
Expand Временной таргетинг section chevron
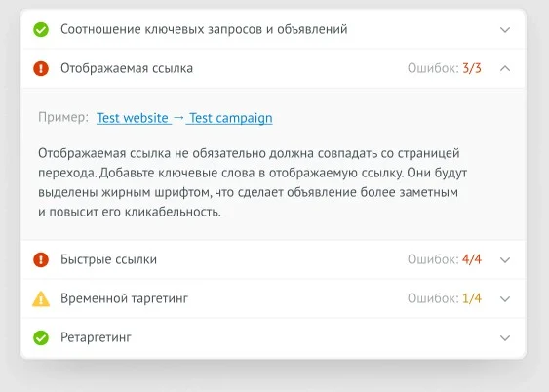click(x=505, y=299)
